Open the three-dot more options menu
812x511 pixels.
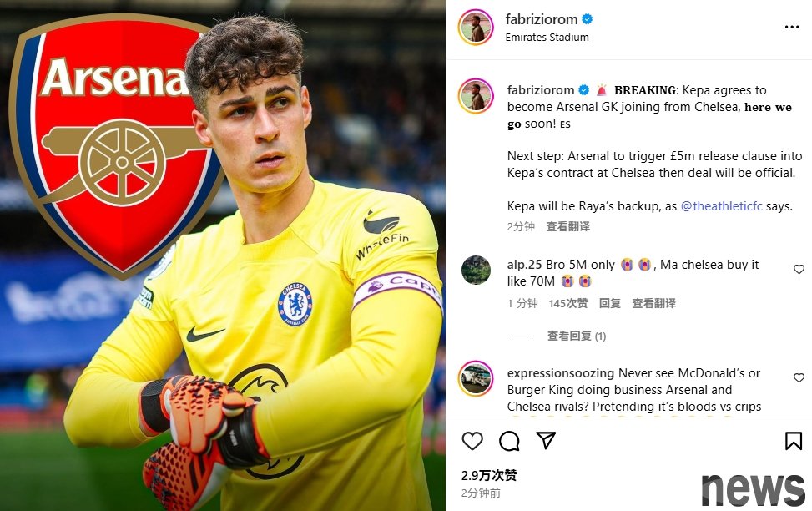click(792, 27)
